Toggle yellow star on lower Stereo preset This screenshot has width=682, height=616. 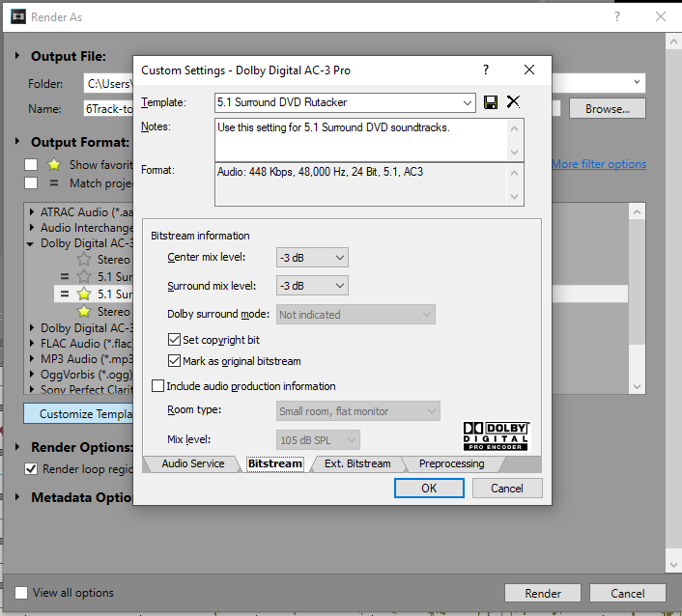(x=83, y=311)
